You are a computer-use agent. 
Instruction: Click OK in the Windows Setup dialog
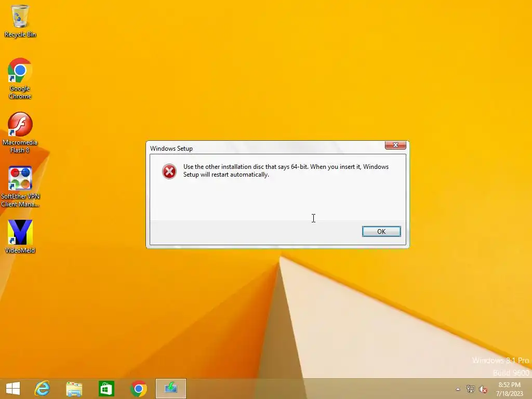pyautogui.click(x=381, y=231)
